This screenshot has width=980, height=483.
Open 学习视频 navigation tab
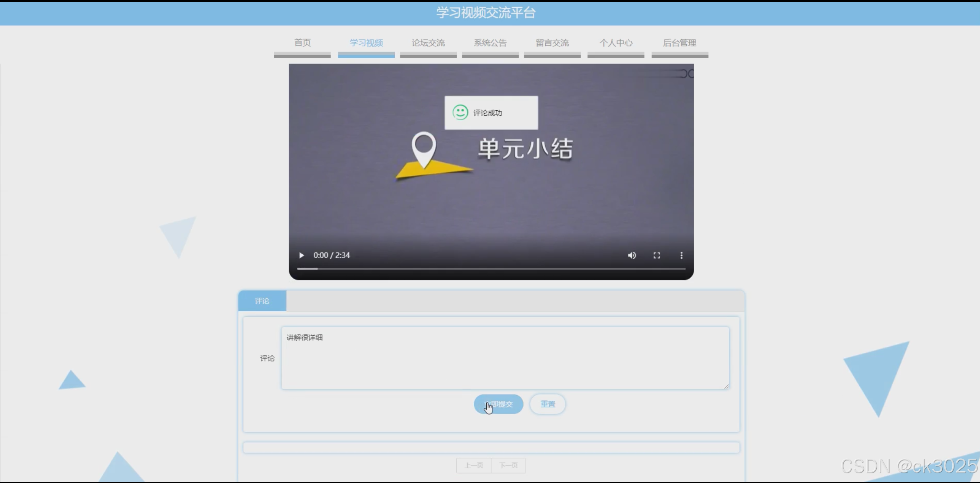[366, 43]
